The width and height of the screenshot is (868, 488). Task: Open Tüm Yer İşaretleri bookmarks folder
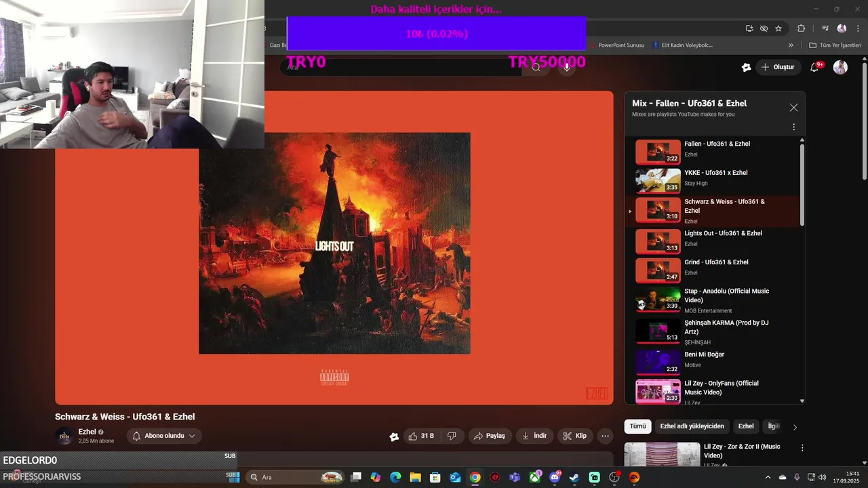tap(835, 45)
